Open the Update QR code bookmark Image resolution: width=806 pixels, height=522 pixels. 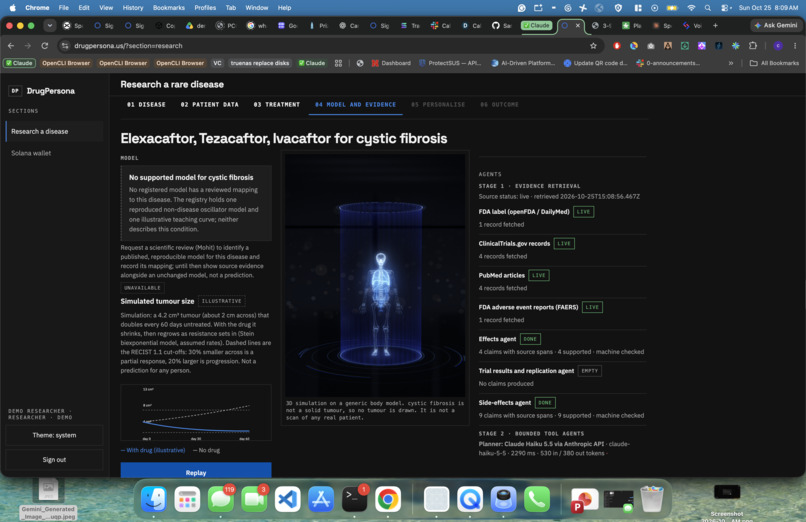(595, 63)
